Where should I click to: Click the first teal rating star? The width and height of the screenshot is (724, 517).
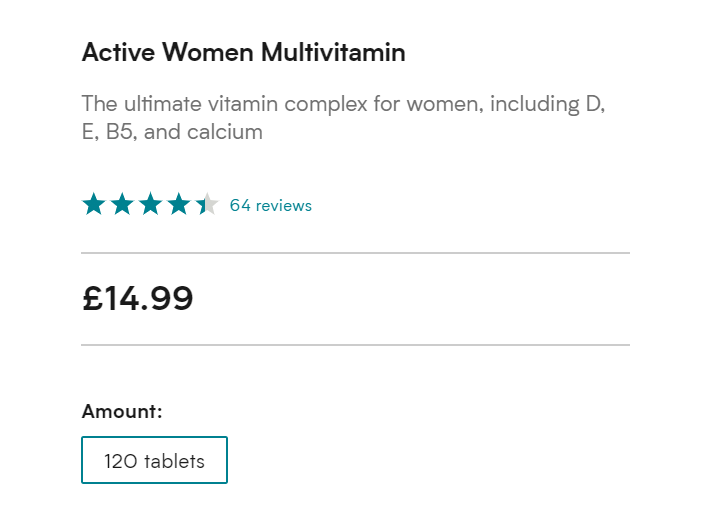[x=93, y=205]
